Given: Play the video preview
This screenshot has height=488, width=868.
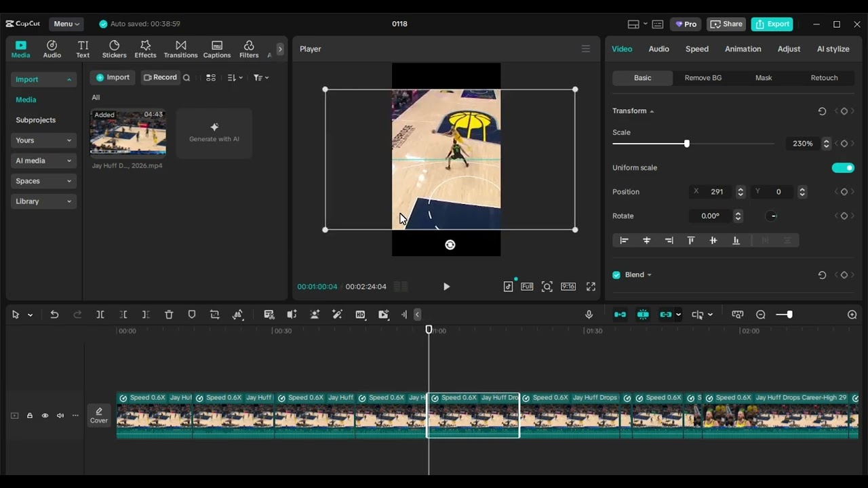Looking at the screenshot, I should point(446,287).
